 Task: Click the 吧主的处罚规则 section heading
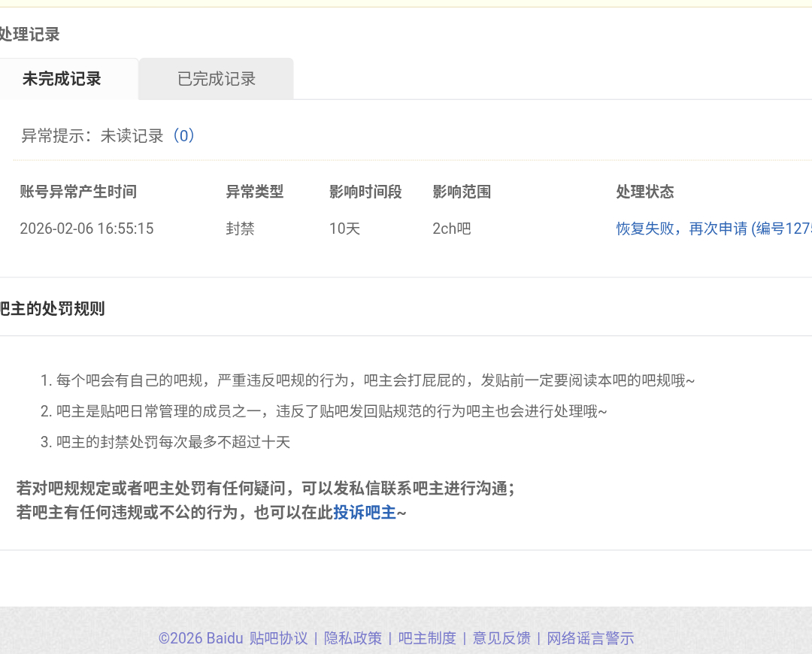[x=51, y=308]
